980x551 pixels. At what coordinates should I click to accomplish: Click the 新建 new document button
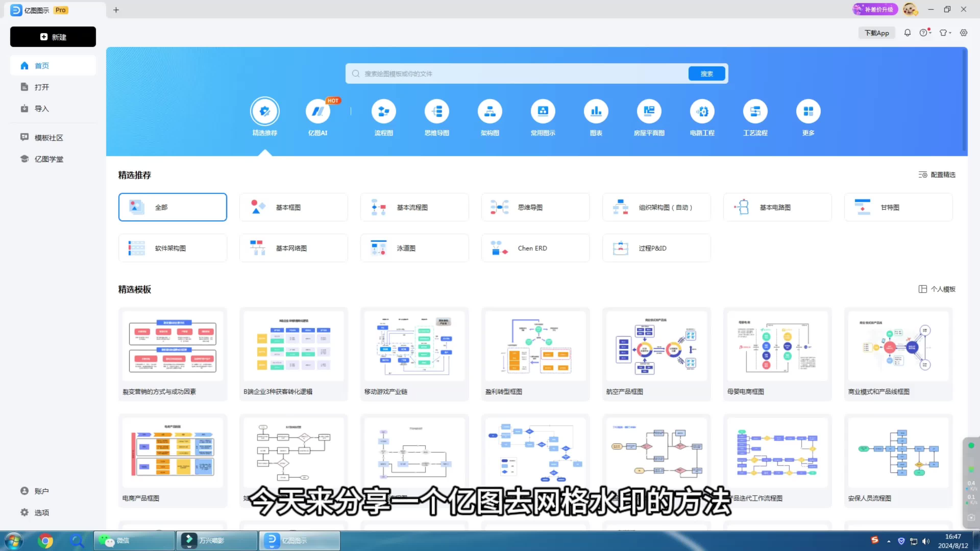click(53, 37)
